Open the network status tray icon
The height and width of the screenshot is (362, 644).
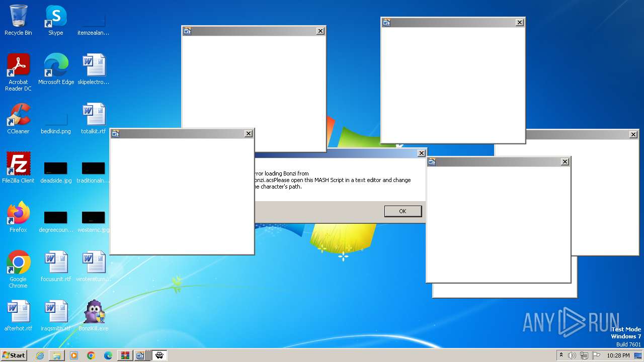[584, 355]
